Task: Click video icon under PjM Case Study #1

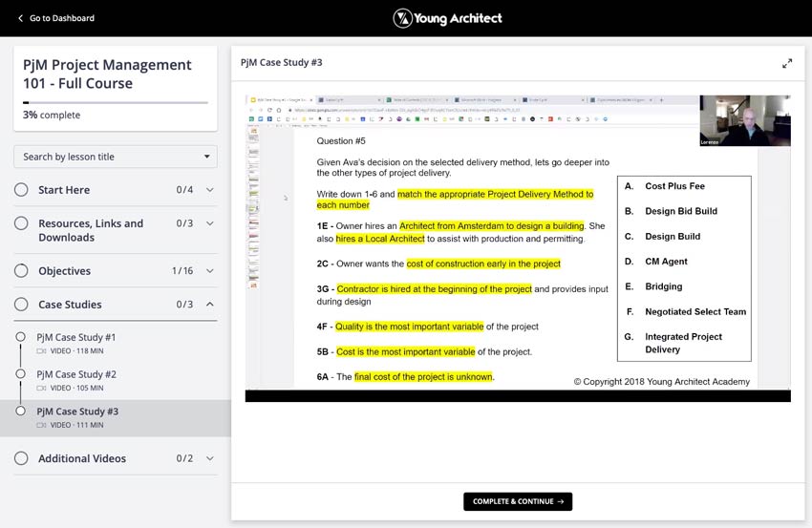Action: (42, 351)
